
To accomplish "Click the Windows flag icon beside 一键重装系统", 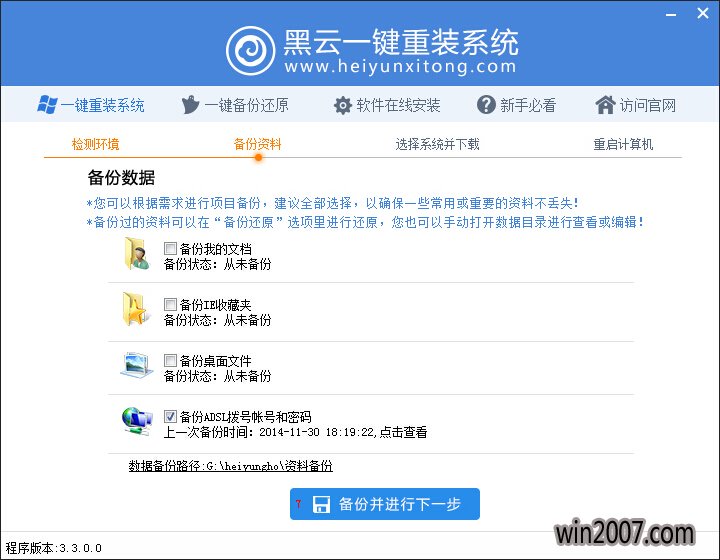I will pos(47,105).
